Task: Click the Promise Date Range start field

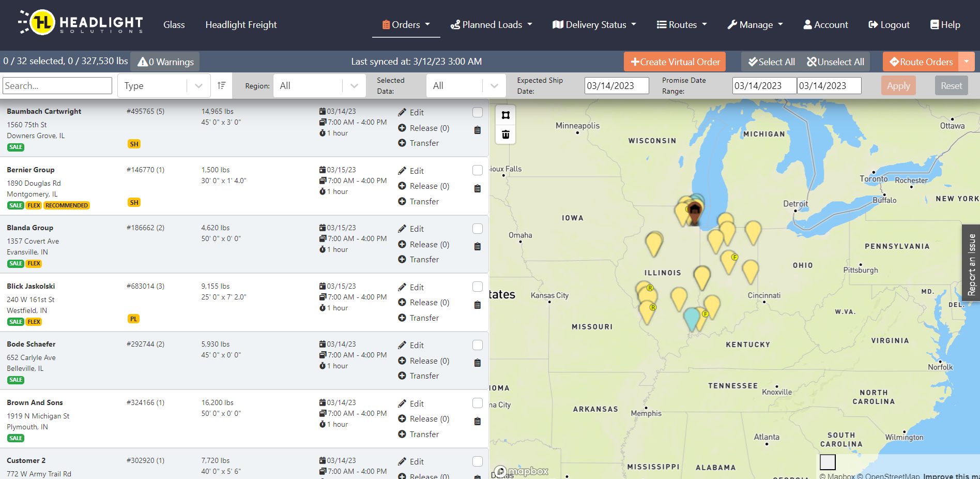Action: [x=764, y=86]
